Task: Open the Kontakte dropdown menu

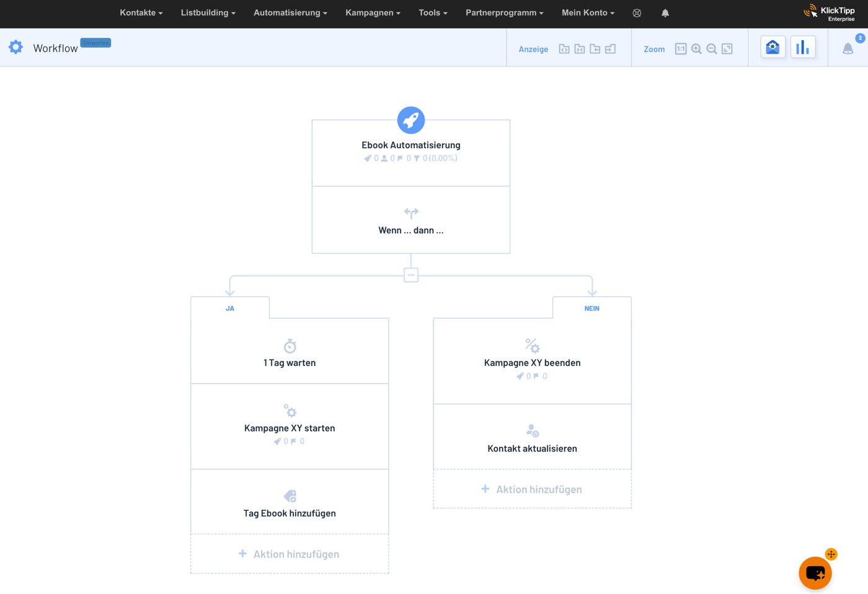Action: [x=141, y=13]
